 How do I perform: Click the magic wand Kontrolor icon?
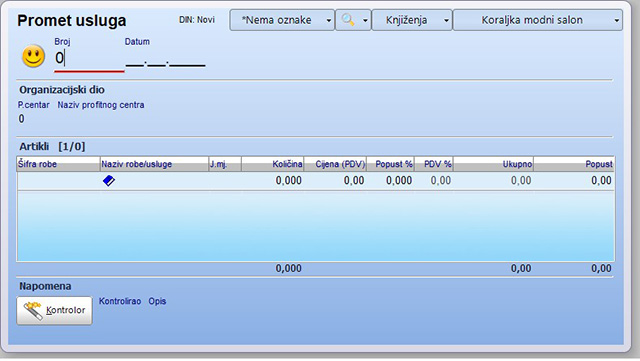click(33, 311)
